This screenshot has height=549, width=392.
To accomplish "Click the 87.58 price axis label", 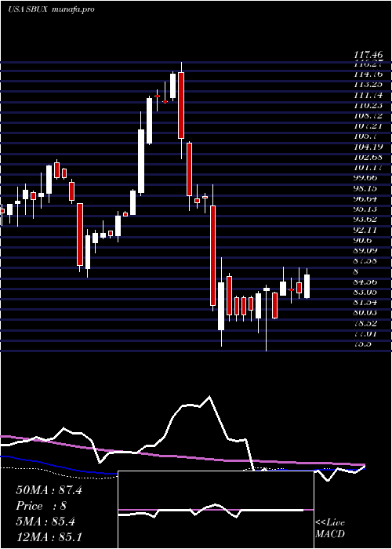I will [367, 261].
